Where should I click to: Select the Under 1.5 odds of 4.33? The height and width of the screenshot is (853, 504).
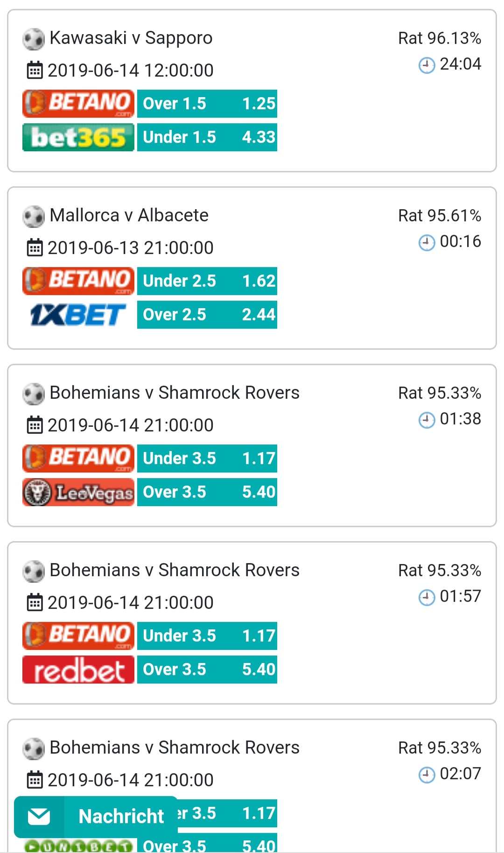tap(207, 137)
